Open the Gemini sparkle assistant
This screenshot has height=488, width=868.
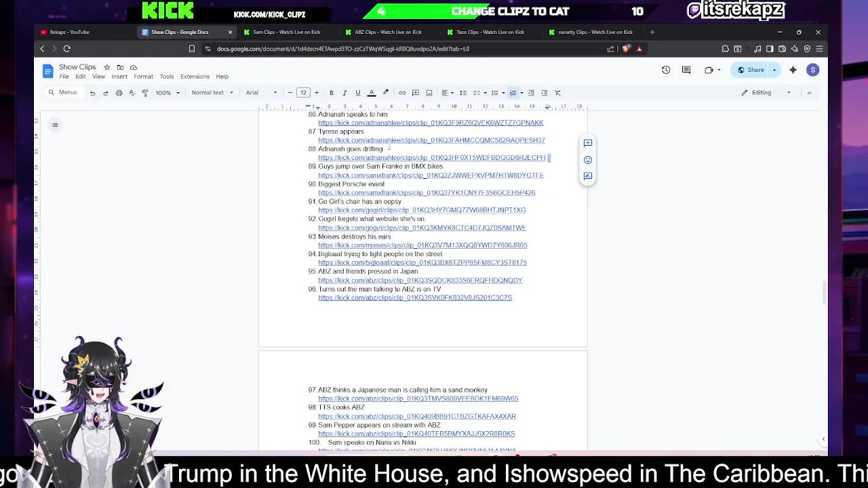pyautogui.click(x=793, y=70)
